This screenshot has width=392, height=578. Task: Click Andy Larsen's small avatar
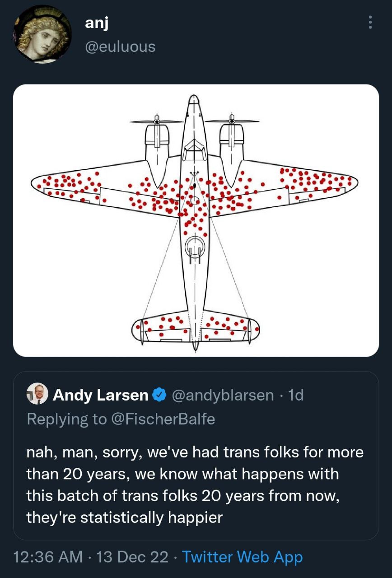tap(37, 394)
